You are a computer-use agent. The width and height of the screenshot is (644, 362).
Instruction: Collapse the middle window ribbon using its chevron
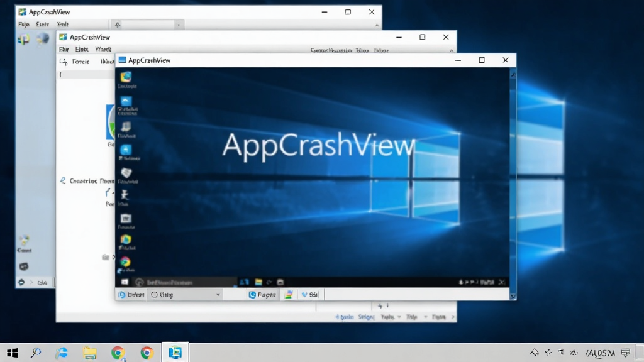(452, 50)
